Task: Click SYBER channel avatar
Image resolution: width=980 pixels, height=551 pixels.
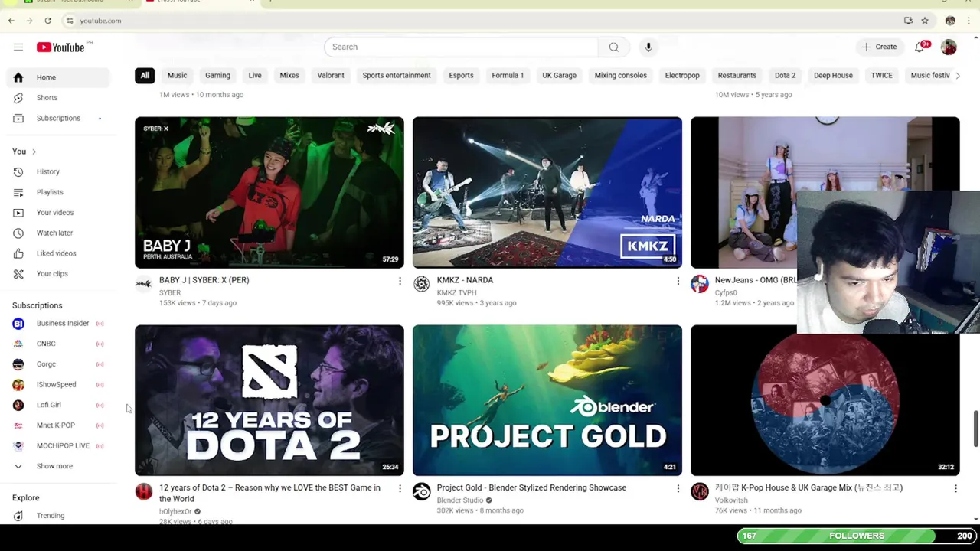Action: coord(144,284)
